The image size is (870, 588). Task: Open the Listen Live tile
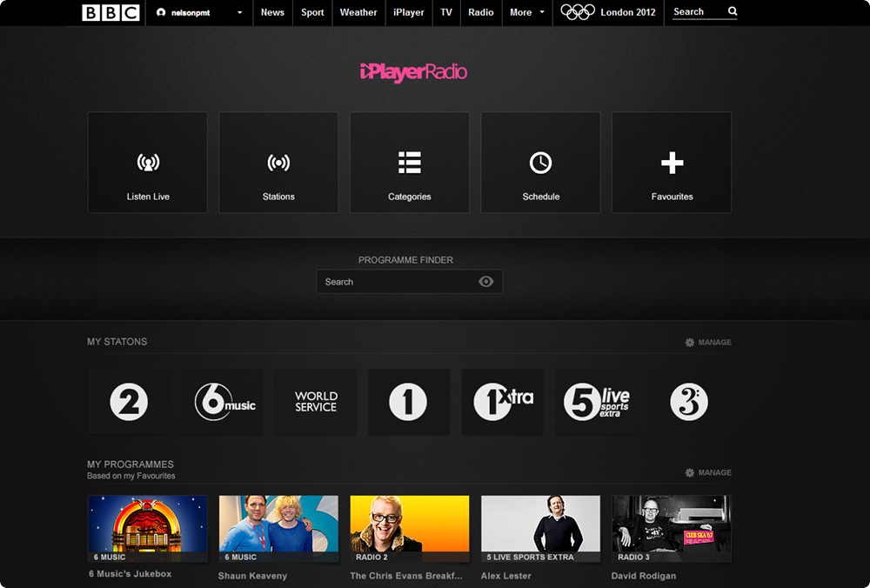point(148,163)
